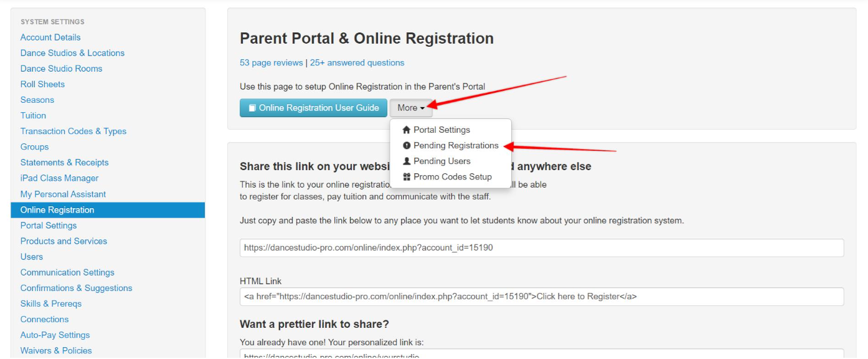Screen dimensions: 868x359
Task: Go to Waivers & Policies
Action: (x=56, y=350)
